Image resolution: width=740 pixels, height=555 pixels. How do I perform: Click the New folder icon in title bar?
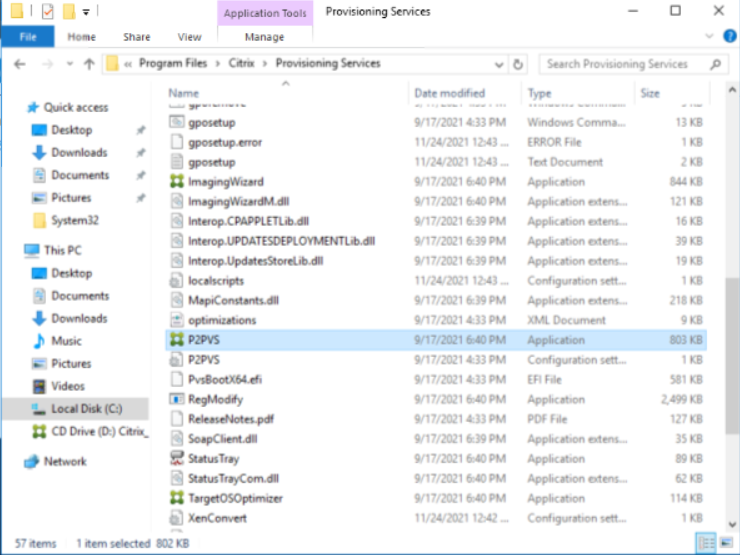click(69, 11)
